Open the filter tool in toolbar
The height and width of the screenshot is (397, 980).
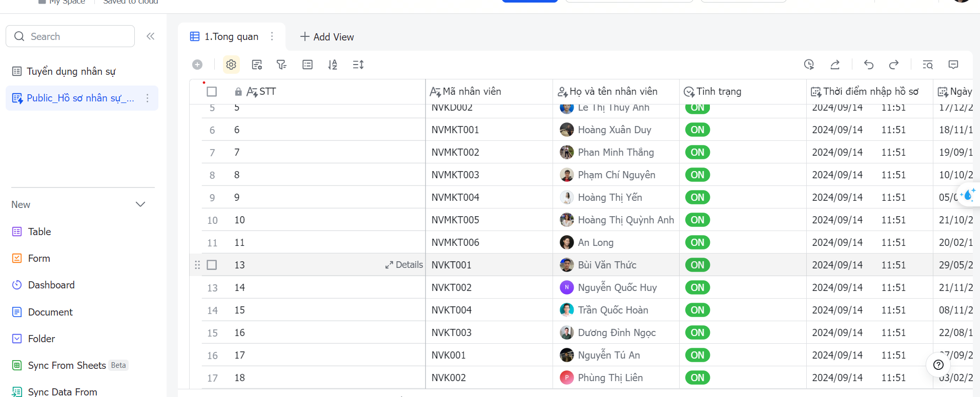[281, 65]
